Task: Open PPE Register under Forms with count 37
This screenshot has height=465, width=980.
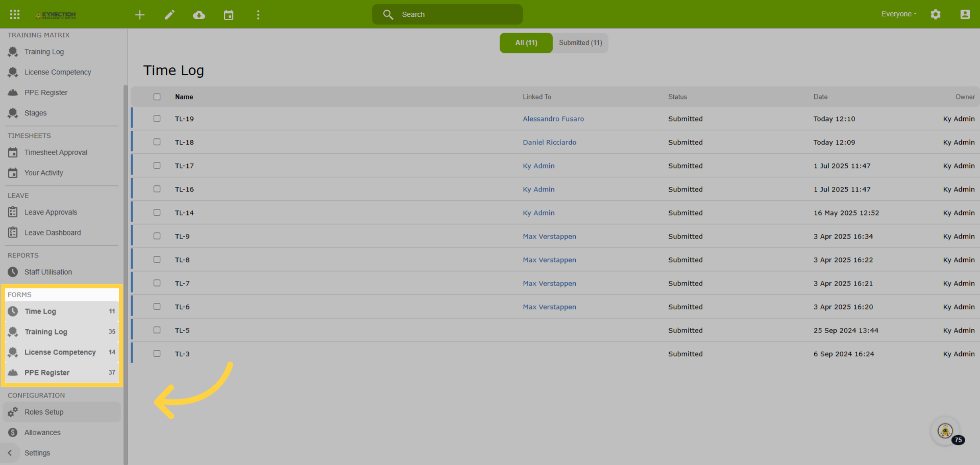Action: 62,373
